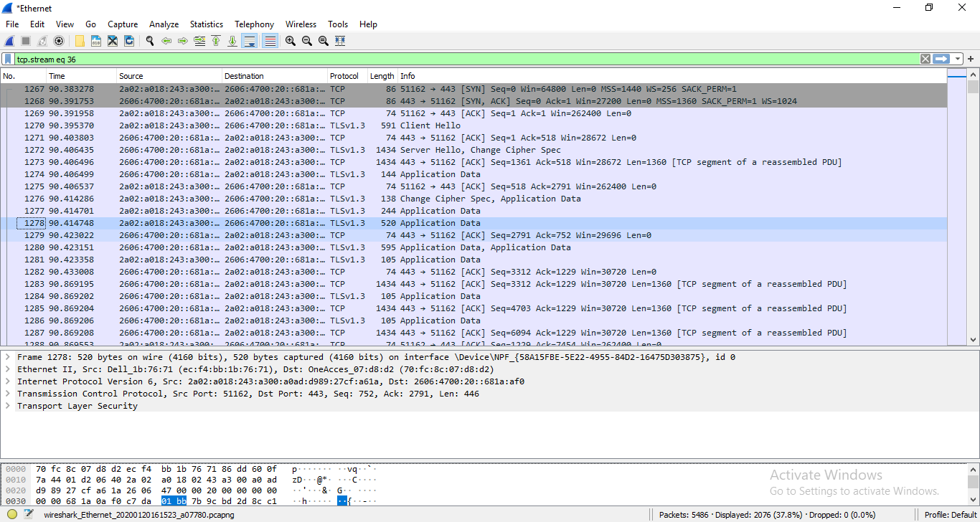Start capturing packets with shark fin icon
980x522 pixels.
click(x=10, y=41)
